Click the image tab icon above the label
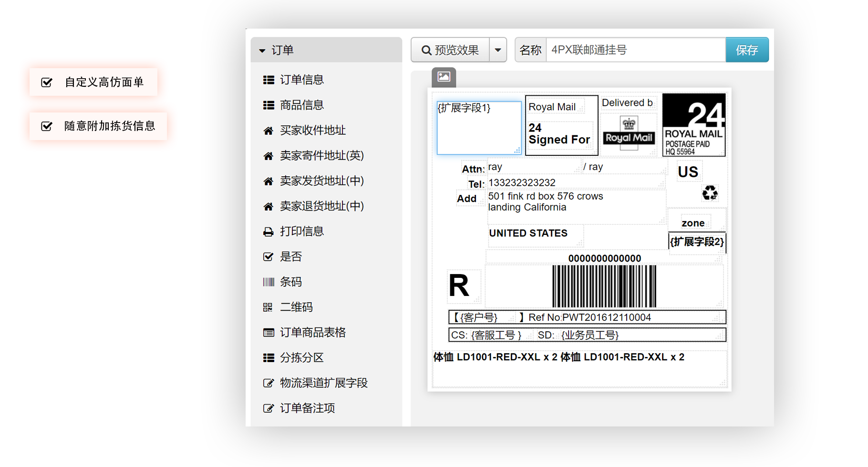868x467 pixels. coord(444,77)
